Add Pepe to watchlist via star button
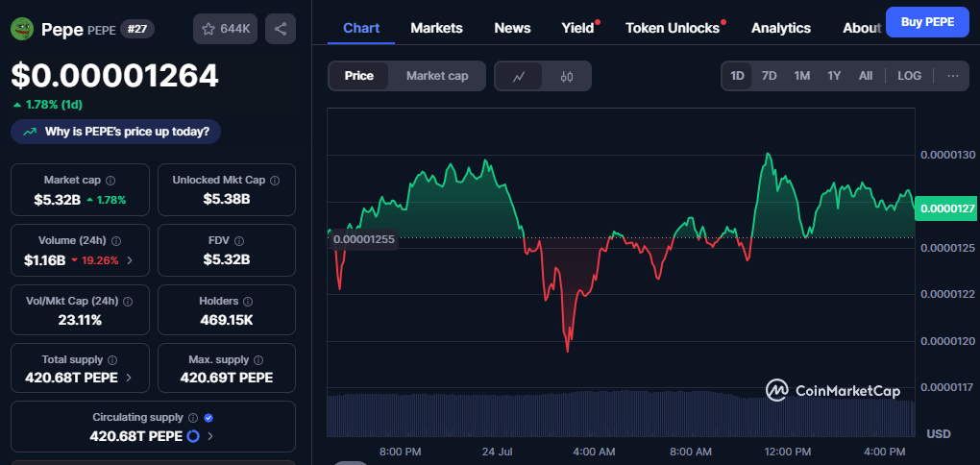 click(x=225, y=29)
